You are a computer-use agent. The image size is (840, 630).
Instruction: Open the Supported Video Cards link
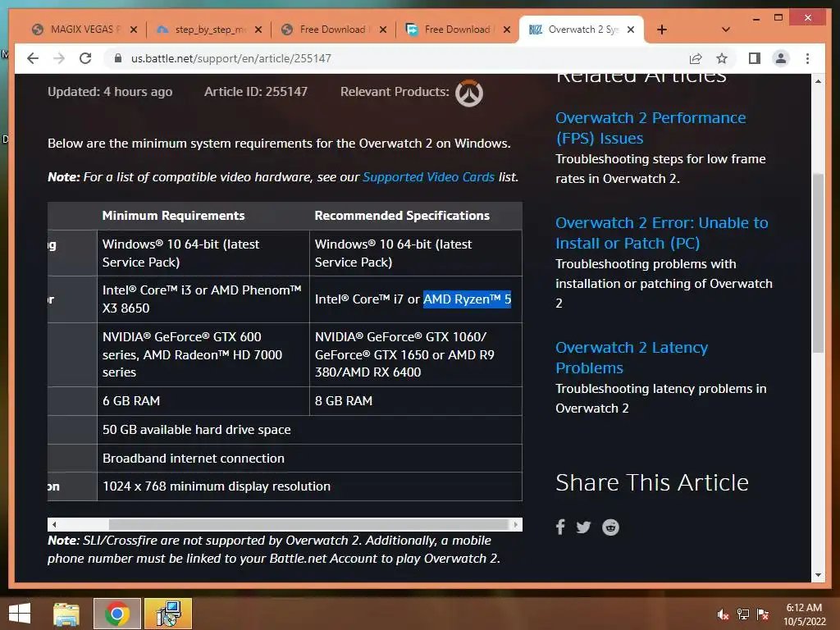(428, 177)
